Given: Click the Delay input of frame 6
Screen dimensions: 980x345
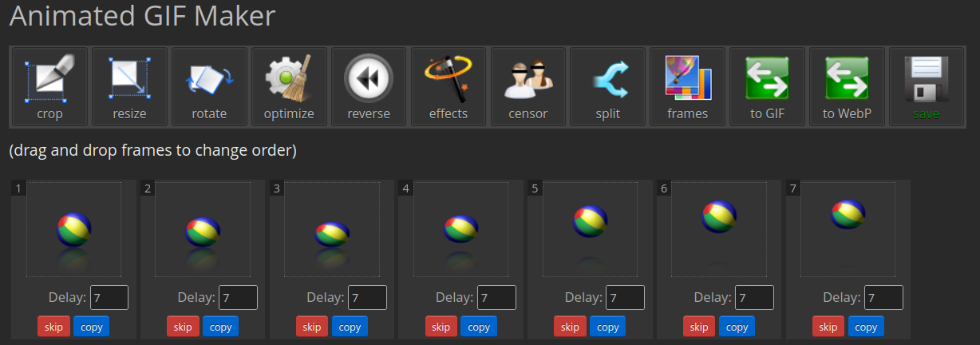Looking at the screenshot, I should click(x=754, y=298).
